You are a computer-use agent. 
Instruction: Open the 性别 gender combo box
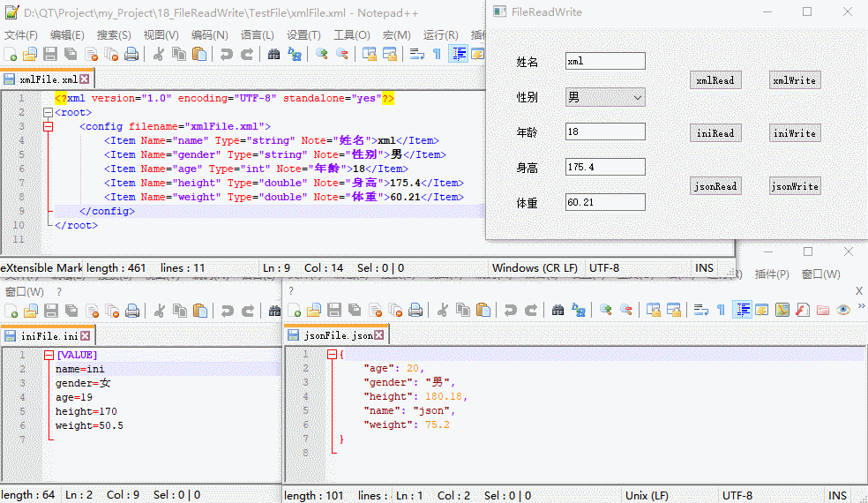(605, 97)
